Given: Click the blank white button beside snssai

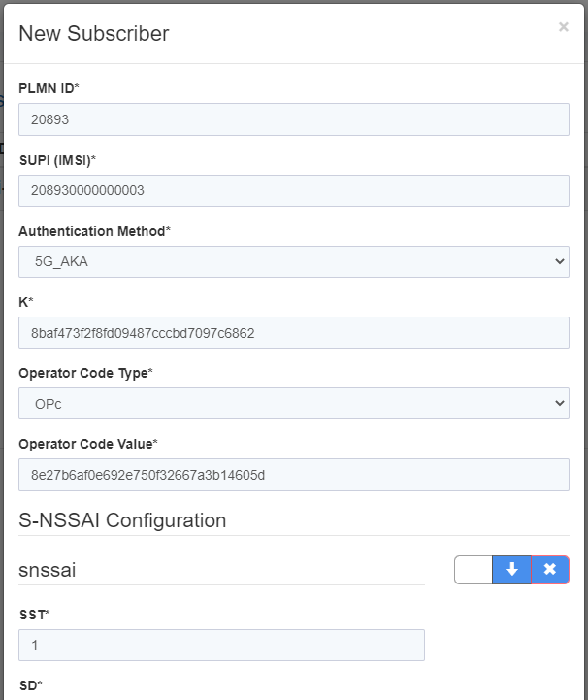Looking at the screenshot, I should pos(474,570).
